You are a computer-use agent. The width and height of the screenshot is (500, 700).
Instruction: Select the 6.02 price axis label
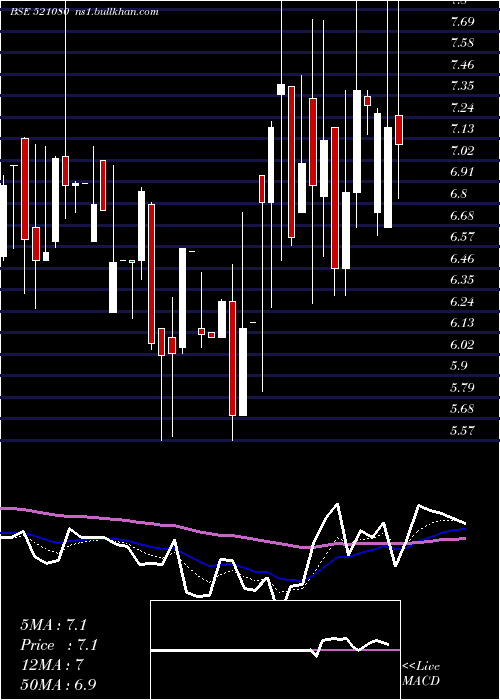pos(462,344)
